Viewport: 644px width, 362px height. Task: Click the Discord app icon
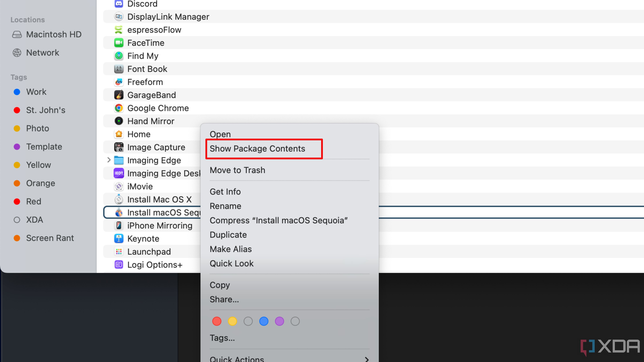click(119, 3)
